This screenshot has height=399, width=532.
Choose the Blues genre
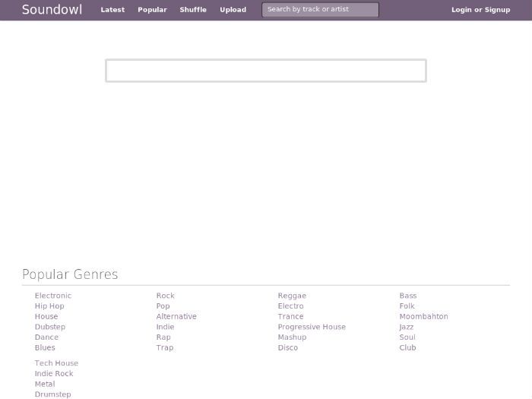point(45,347)
